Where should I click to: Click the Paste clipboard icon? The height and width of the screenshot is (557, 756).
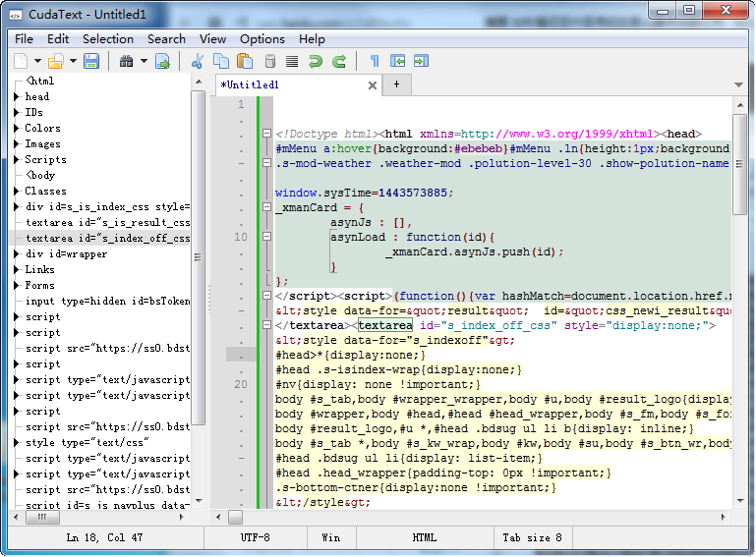click(x=245, y=62)
